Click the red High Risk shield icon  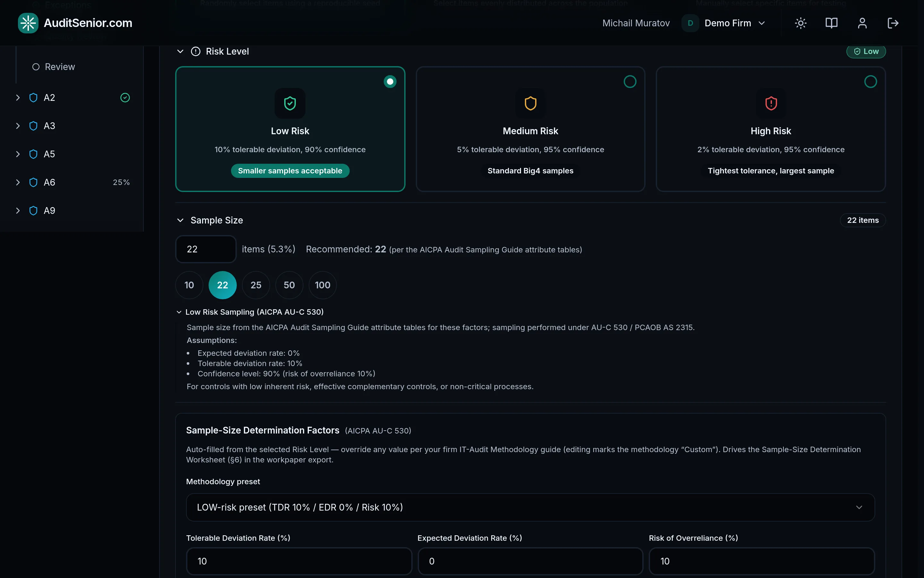click(x=771, y=103)
